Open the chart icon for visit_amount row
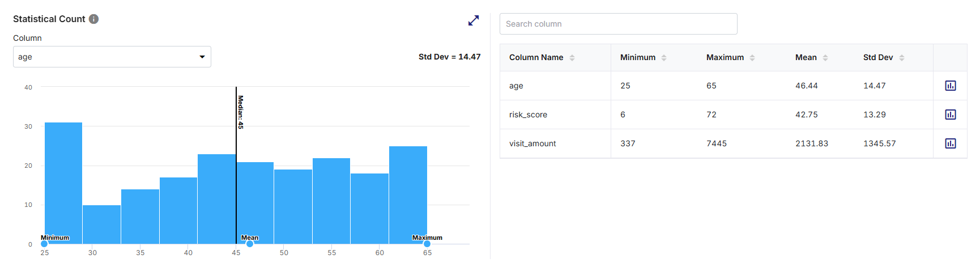Image resolution: width=980 pixels, height=271 pixels. click(951, 143)
